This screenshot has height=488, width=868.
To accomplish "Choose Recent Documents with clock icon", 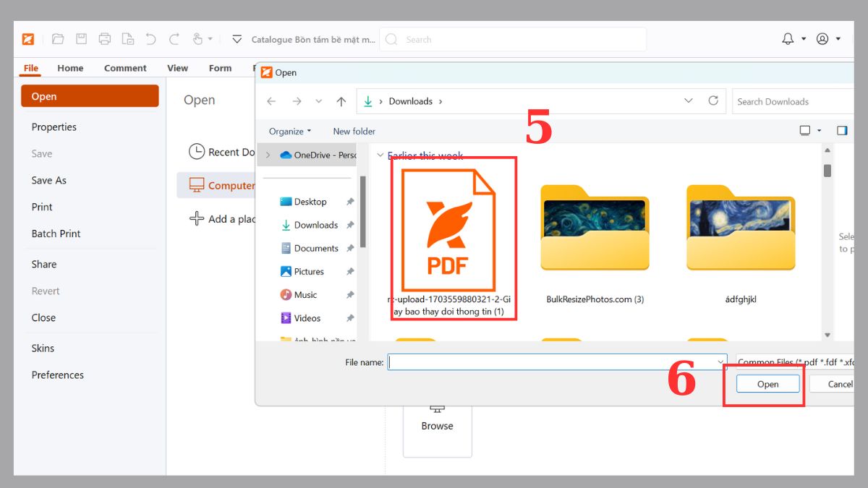I will pos(221,152).
